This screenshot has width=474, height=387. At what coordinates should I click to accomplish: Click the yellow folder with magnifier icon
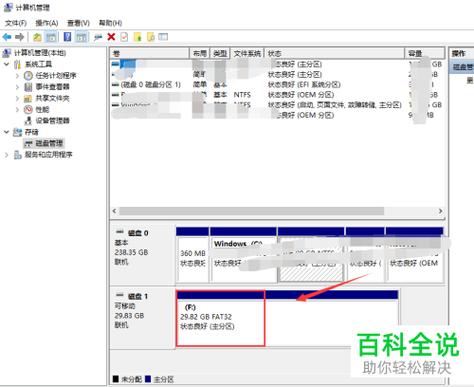(x=151, y=37)
